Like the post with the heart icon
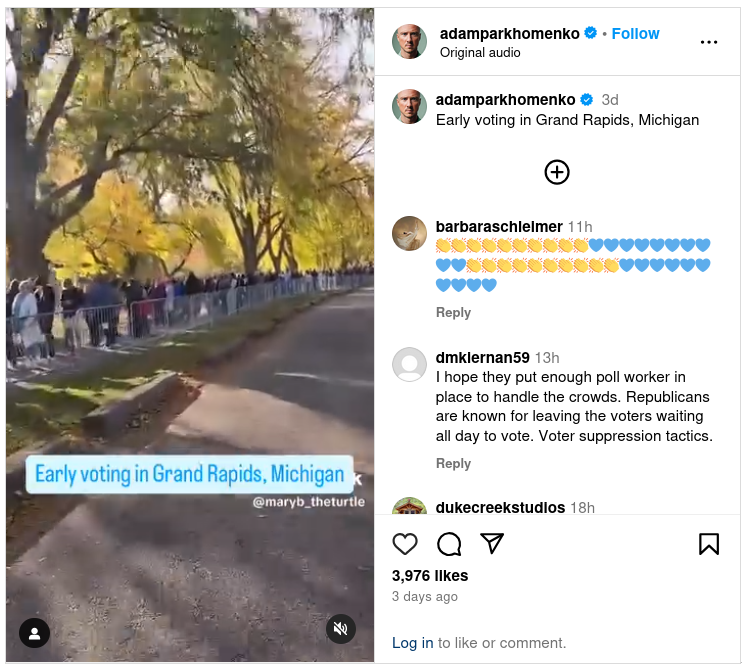The image size is (746, 668). (x=405, y=544)
